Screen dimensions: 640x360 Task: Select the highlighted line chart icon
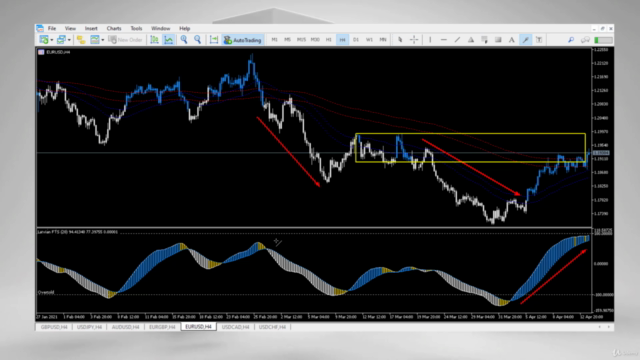tap(169, 40)
